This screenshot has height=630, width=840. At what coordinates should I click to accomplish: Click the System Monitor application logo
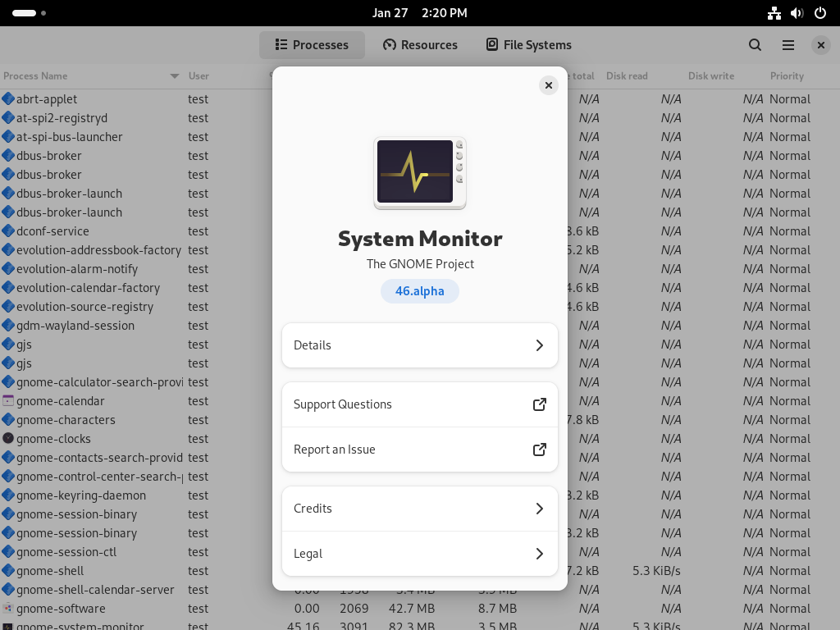[x=420, y=172]
